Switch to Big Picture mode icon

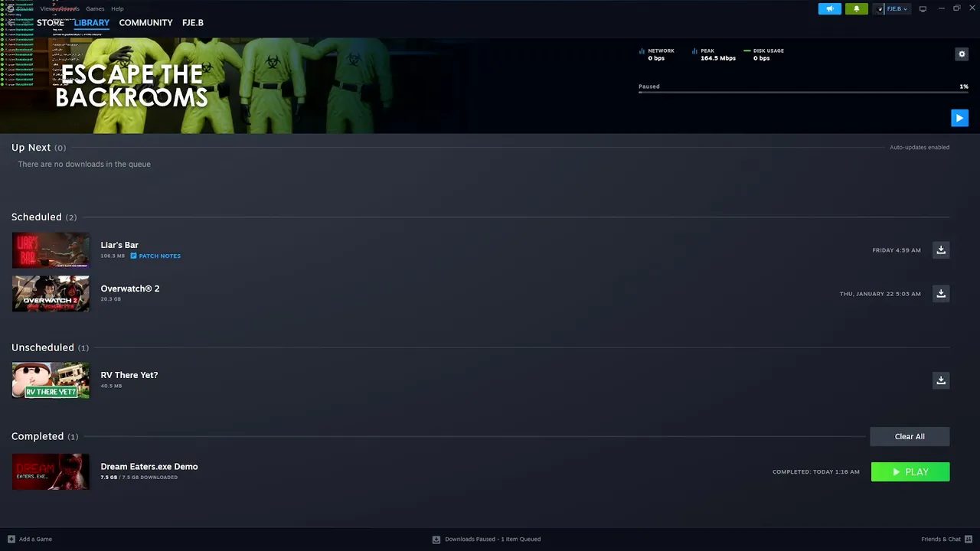tap(923, 9)
